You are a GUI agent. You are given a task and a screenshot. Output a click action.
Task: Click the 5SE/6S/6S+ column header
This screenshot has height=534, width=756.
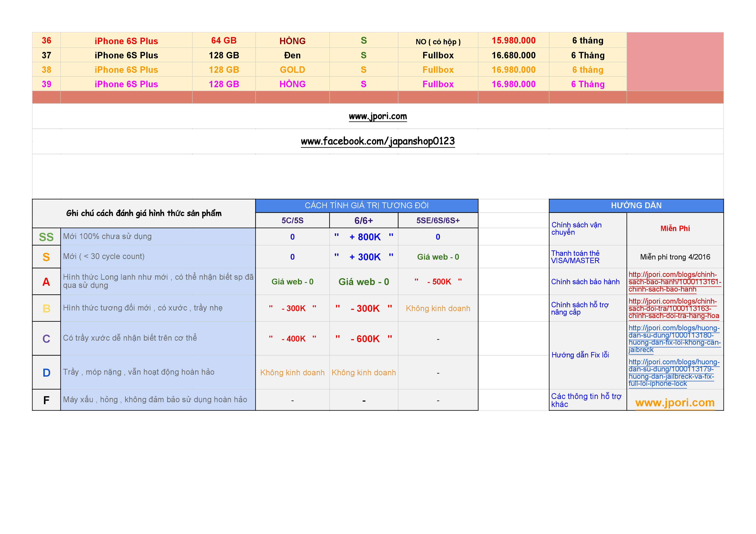coord(438,220)
